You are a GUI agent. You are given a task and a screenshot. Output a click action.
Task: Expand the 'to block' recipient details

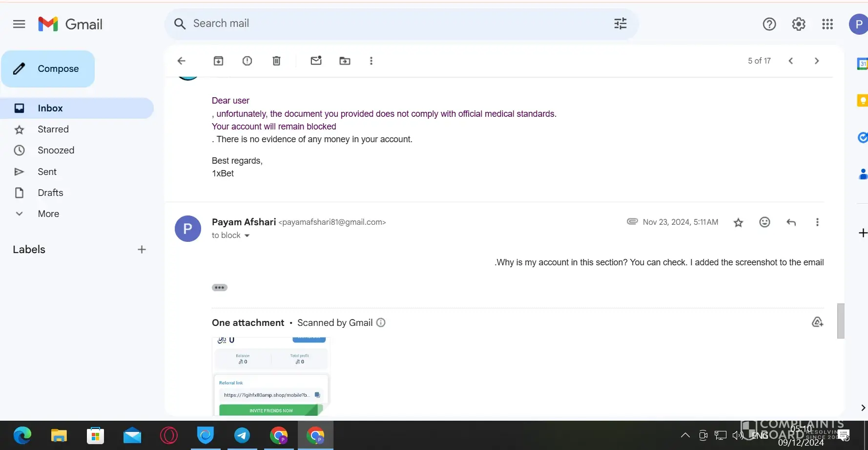click(x=247, y=236)
